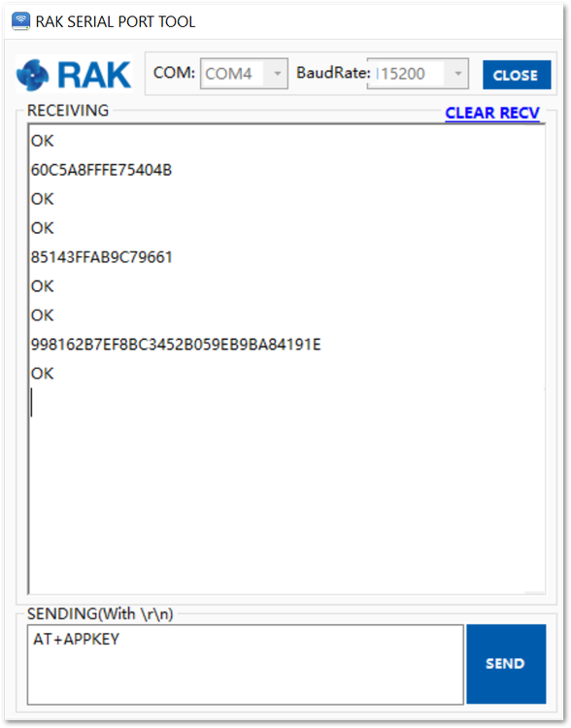Screen dimensions: 571x728
Task: Click the first OK line in receiving log
Action: 43,141
